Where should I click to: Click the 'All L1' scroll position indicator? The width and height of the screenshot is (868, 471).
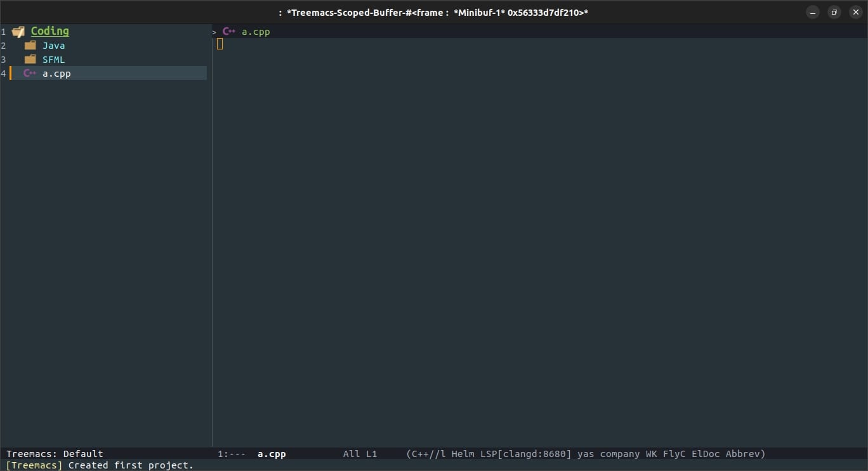[x=360, y=454]
